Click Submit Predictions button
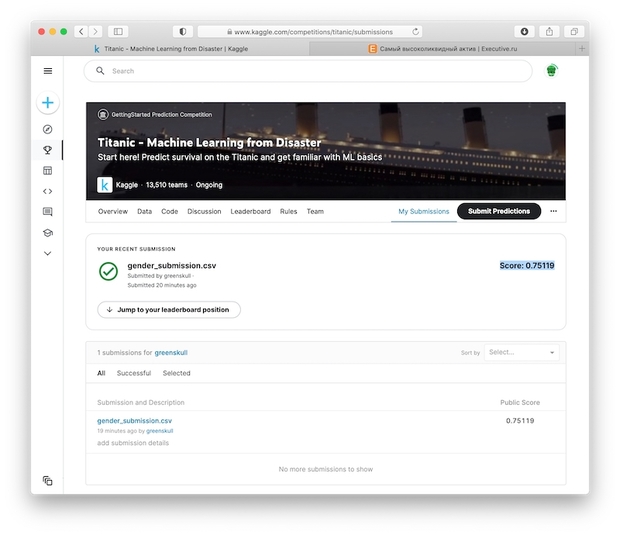 pyautogui.click(x=499, y=211)
